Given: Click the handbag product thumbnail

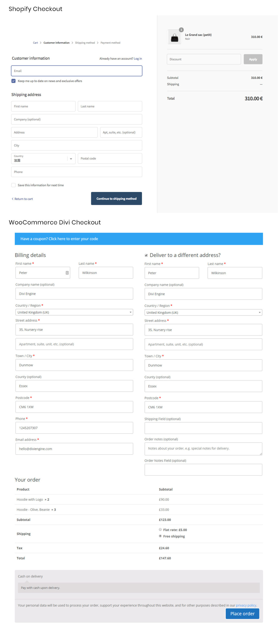Looking at the screenshot, I should pyautogui.click(x=174, y=37).
